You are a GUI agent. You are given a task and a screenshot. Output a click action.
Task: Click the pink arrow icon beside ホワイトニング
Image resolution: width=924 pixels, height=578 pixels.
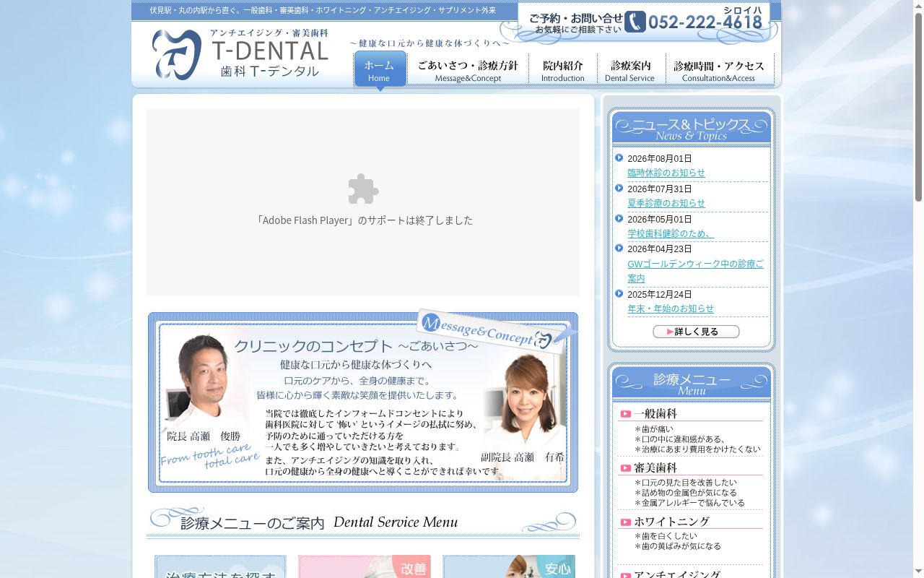pyautogui.click(x=626, y=522)
